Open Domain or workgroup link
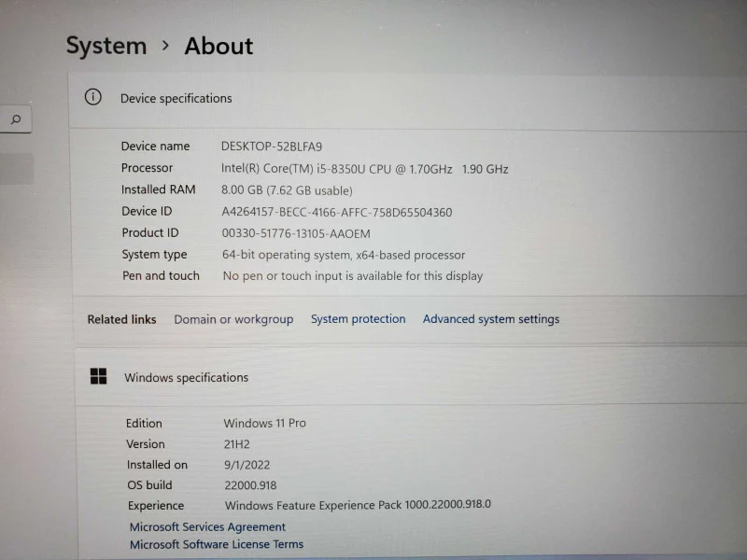747x560 pixels. coord(233,319)
